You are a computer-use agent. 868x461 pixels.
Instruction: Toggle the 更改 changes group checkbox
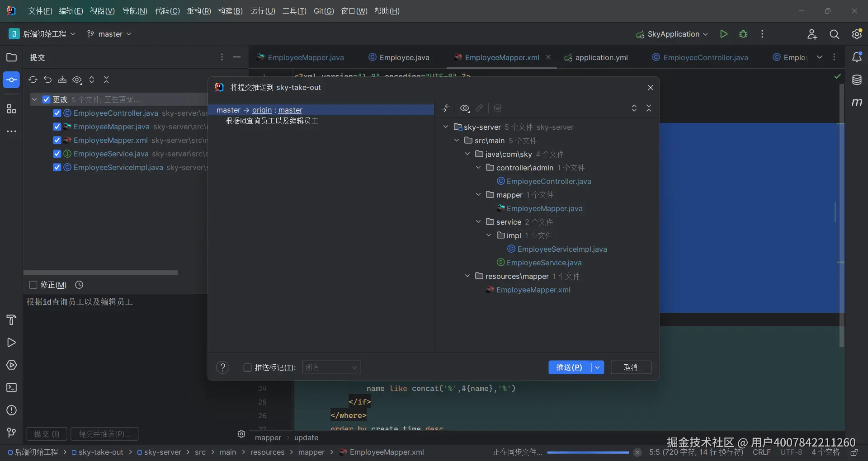click(x=46, y=99)
